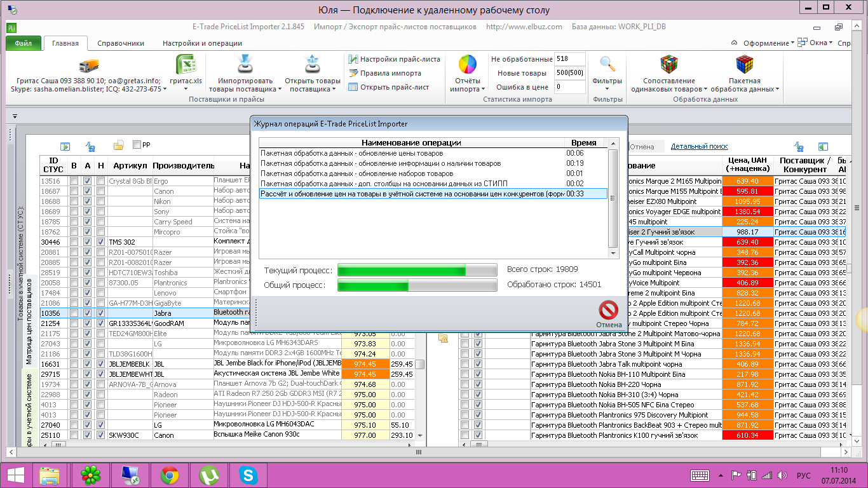Click the Текущий процесс progress bar

417,270
